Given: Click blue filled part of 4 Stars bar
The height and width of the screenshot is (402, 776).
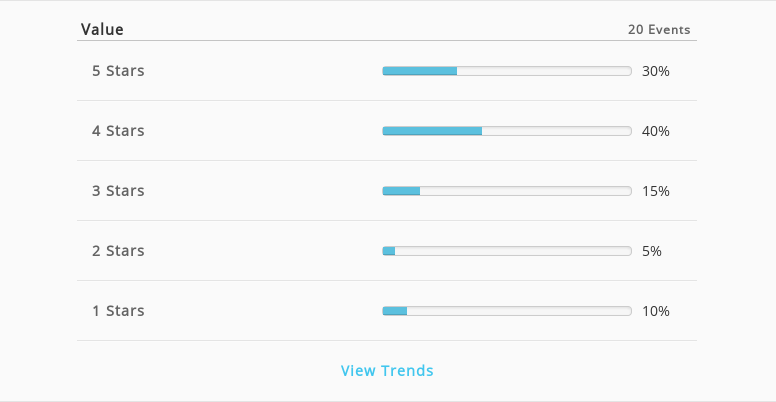Looking at the screenshot, I should click(x=432, y=131).
